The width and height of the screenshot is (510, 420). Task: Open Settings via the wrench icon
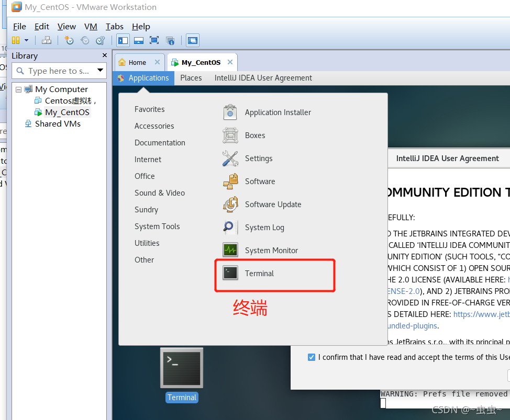pos(230,158)
